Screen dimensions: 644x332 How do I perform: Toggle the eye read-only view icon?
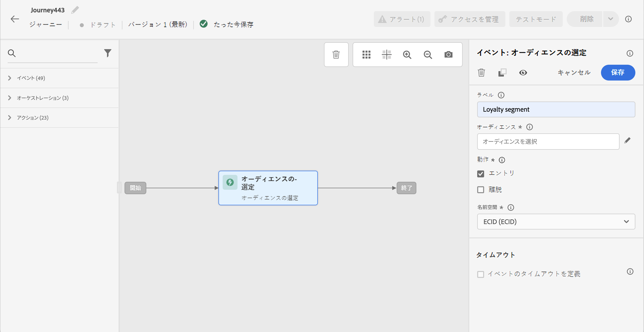click(x=523, y=73)
